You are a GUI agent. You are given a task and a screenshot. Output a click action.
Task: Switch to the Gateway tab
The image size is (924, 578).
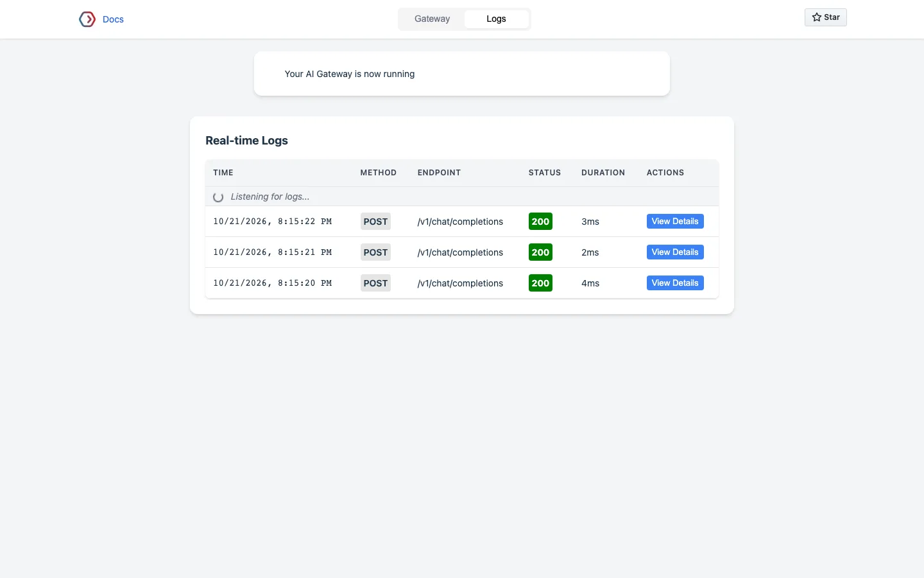point(432,19)
